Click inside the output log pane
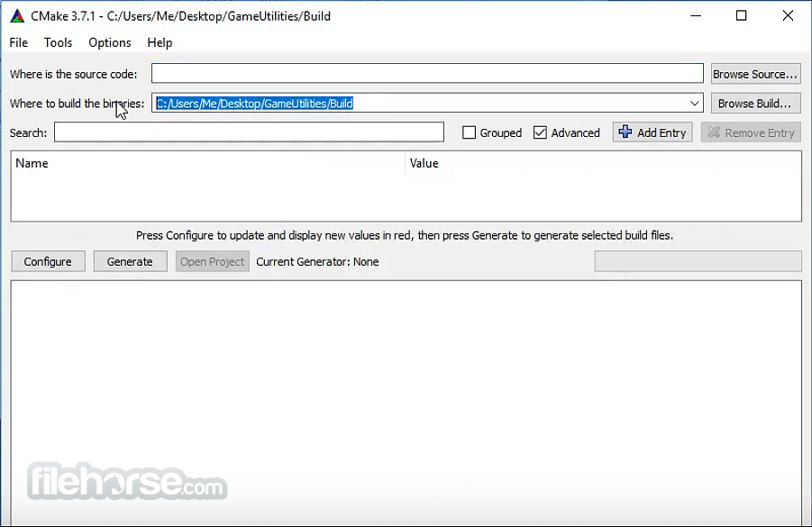The height and width of the screenshot is (527, 812). tap(406, 403)
